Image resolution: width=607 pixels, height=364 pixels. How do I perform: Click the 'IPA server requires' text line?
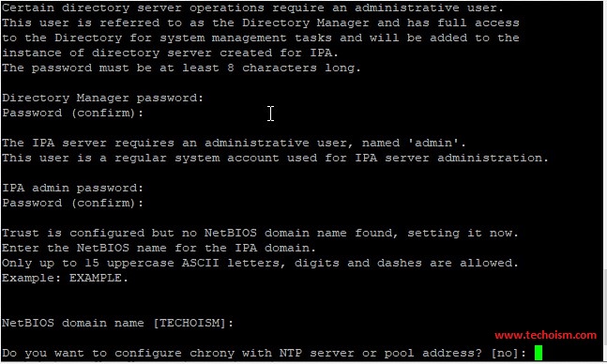click(234, 143)
